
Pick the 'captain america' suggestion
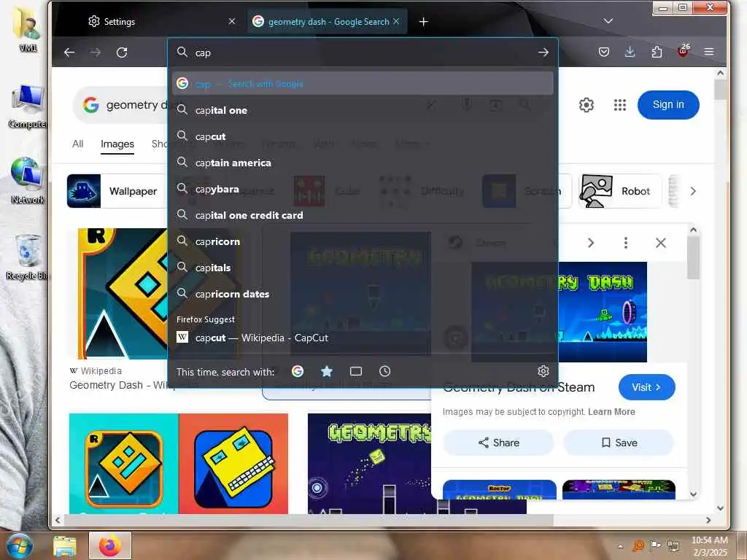(x=363, y=163)
